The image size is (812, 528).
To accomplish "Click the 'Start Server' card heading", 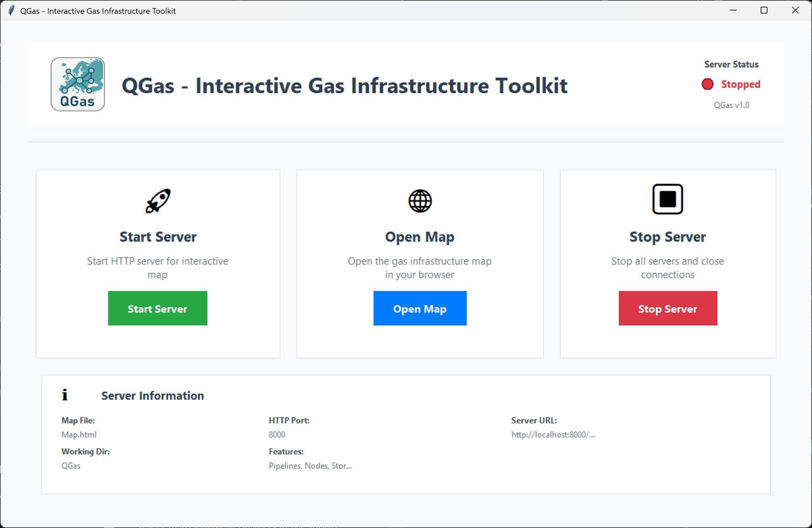I will click(158, 237).
